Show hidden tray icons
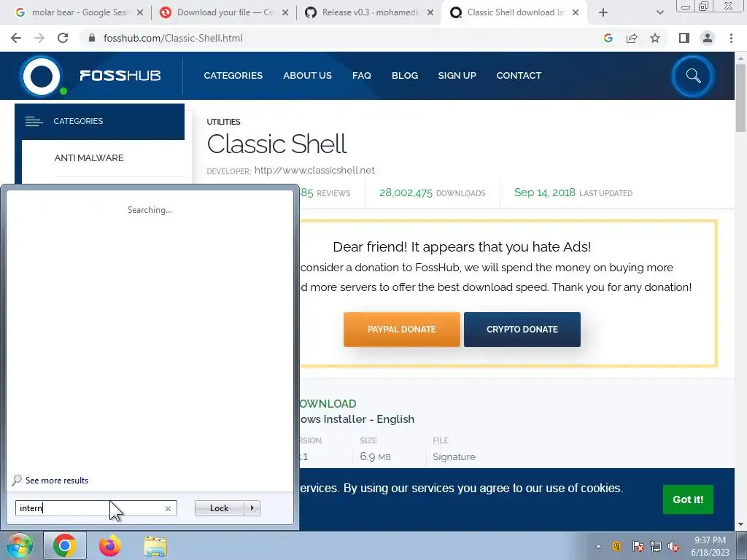The height and width of the screenshot is (560, 747). pos(598,547)
